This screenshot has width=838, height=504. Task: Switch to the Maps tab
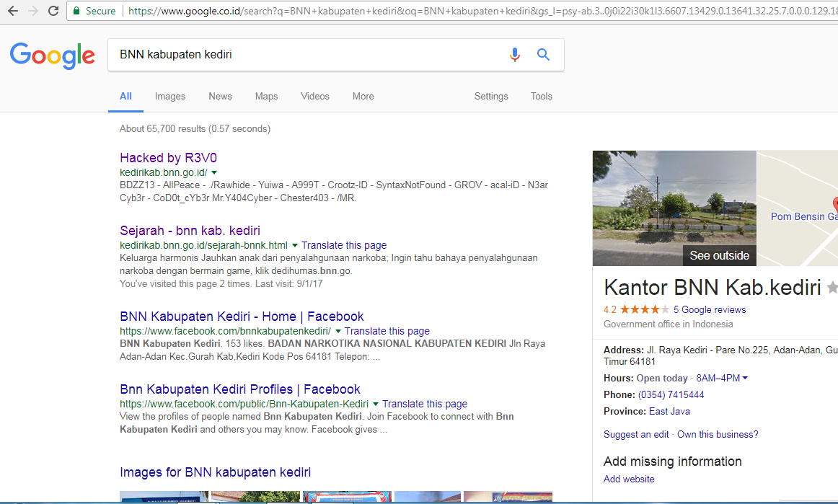tap(266, 96)
